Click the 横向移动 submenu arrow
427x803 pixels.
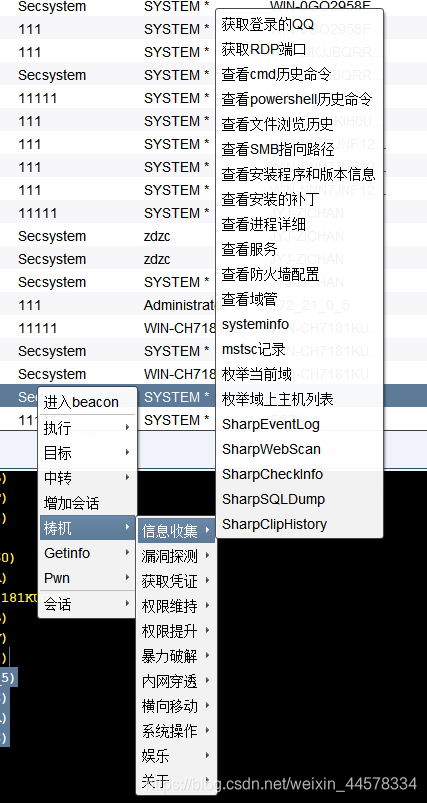[207, 705]
